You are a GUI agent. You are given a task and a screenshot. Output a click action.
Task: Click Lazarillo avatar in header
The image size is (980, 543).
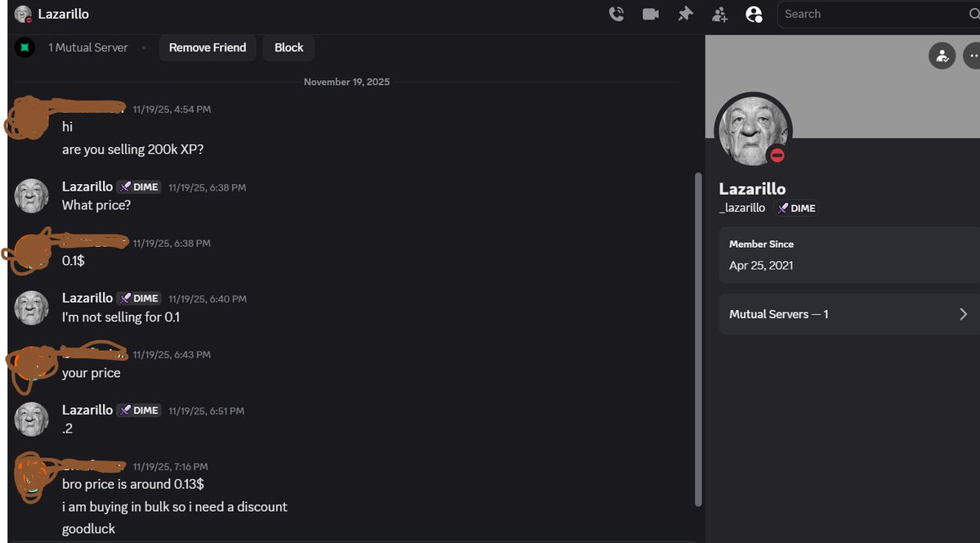[x=23, y=14]
